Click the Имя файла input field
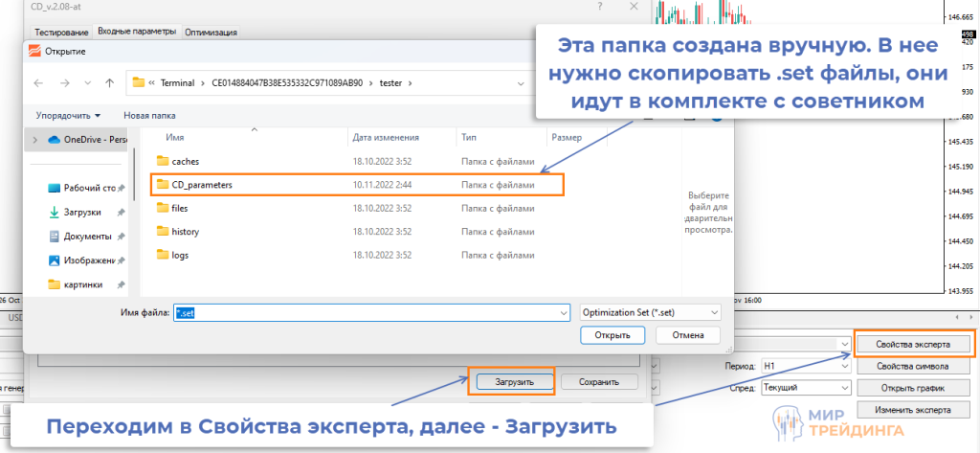The width and height of the screenshot is (980, 453). [x=368, y=312]
